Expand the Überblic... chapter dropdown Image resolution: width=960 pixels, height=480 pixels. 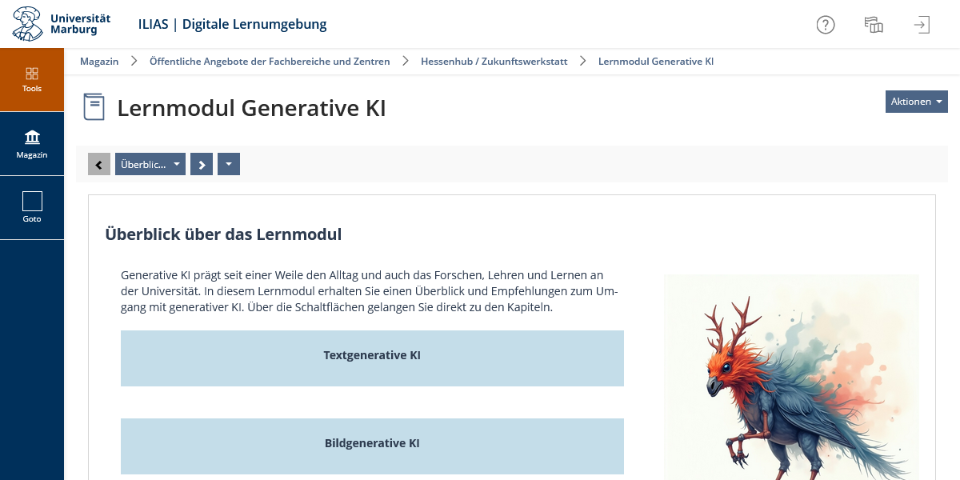150,164
